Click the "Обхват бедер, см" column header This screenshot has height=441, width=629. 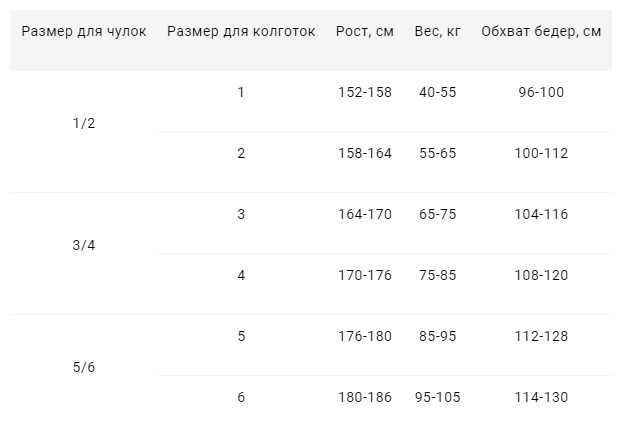tap(541, 31)
